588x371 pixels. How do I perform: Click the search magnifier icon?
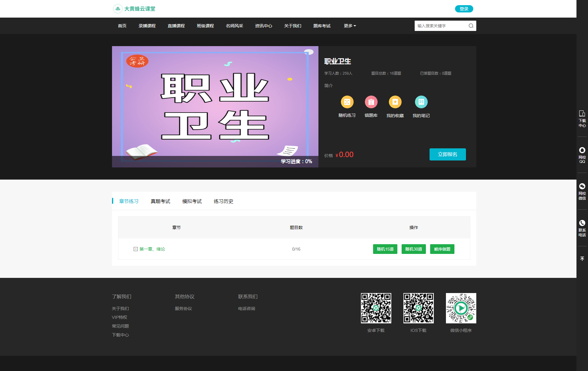point(471,26)
